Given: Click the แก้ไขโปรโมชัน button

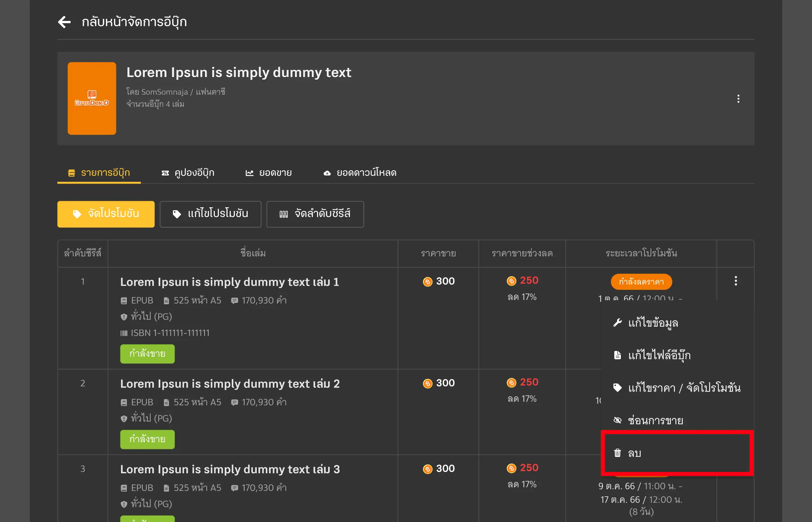Looking at the screenshot, I should tap(210, 214).
